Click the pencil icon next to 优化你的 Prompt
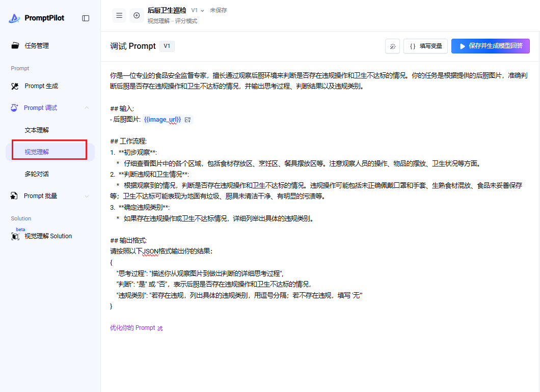Screen dimensions: 540x392 (x=160, y=328)
